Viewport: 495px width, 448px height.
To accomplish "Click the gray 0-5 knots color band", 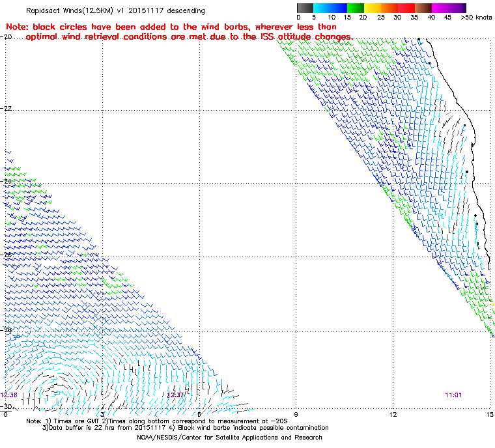I will 305,8.
